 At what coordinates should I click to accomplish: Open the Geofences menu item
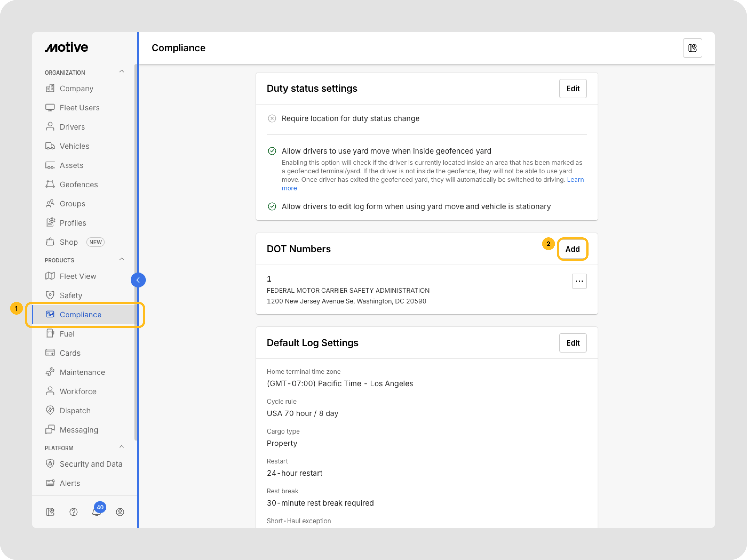(78, 184)
